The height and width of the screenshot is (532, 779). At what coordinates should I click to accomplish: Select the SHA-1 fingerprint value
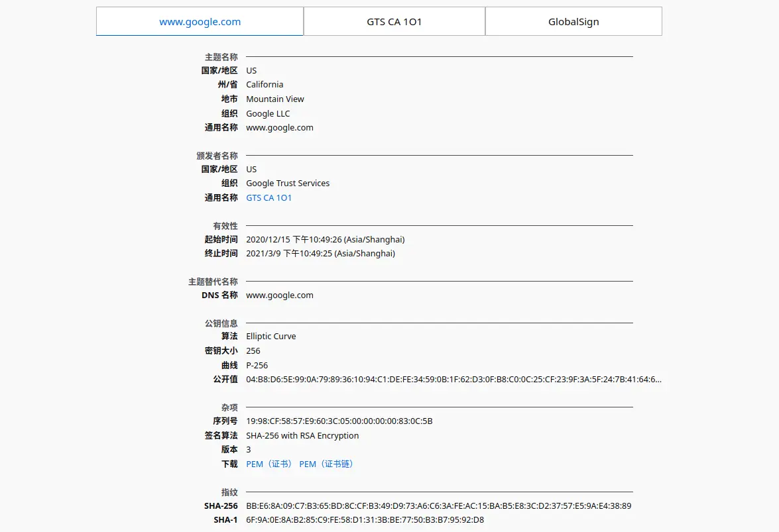click(x=365, y=519)
